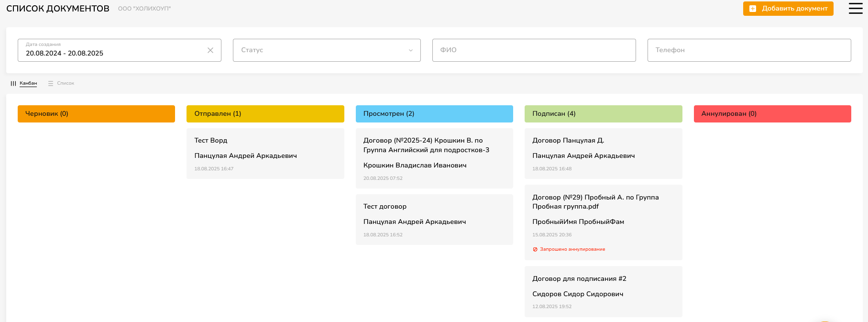Select the Подписан (4) column header
Viewport: 868px width, 322px height.
pos(604,114)
